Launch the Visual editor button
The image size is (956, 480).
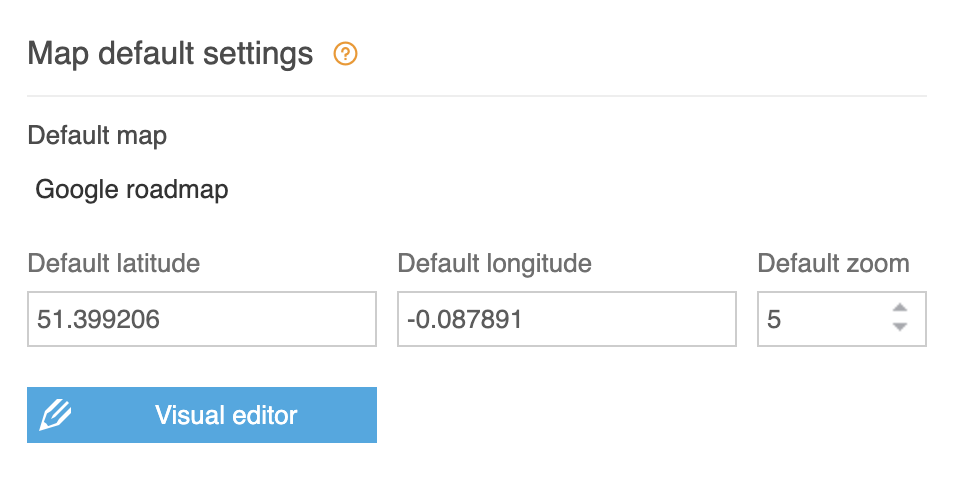click(x=202, y=415)
